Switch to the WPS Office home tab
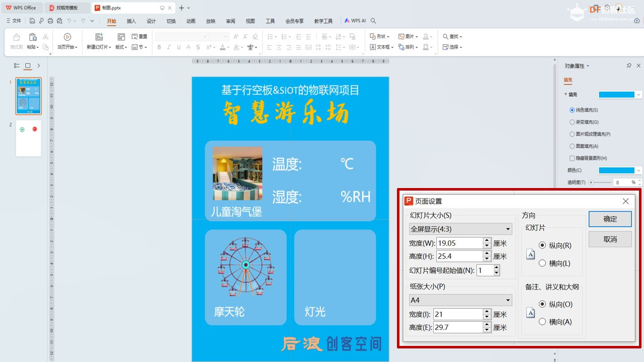 click(x=22, y=8)
